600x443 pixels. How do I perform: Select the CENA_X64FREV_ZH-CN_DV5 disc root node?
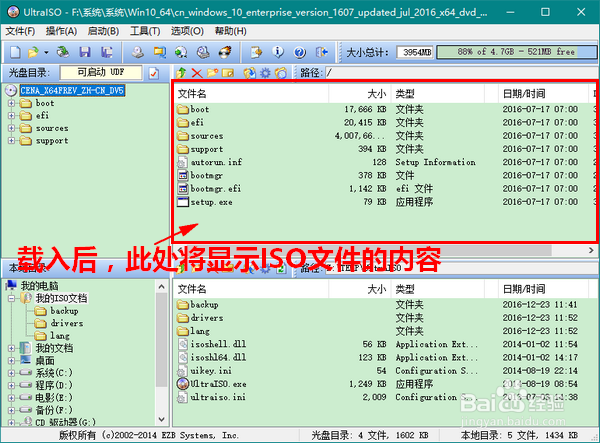point(72,90)
